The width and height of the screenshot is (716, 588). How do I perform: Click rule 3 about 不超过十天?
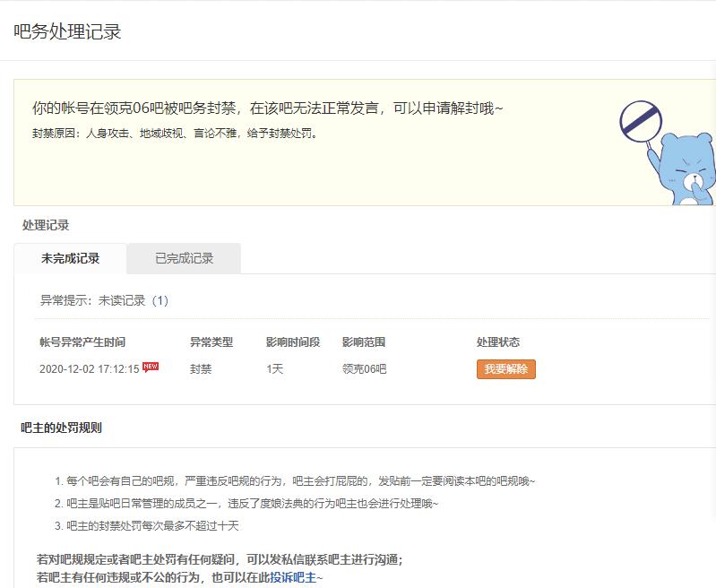point(147,526)
